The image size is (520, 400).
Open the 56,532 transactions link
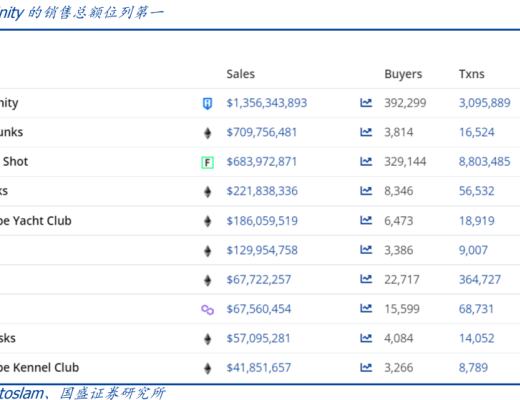tap(477, 191)
